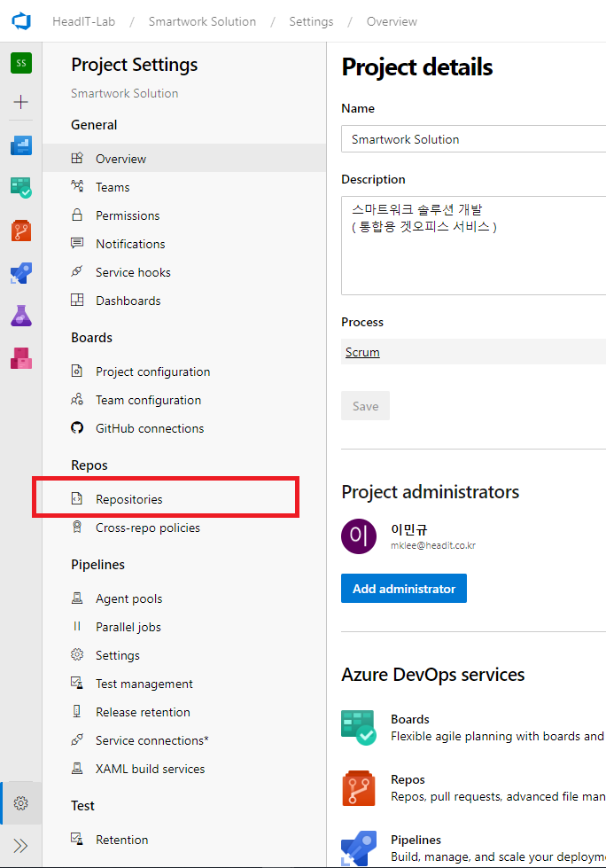Open the SS project avatar icon
The image size is (606, 868).
[x=21, y=63]
